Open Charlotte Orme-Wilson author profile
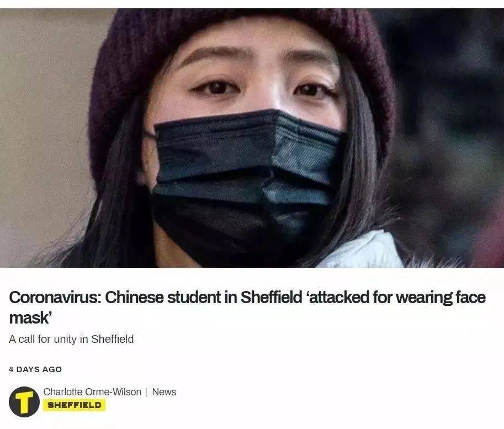Screen dimensions: 504x429 coord(92,391)
